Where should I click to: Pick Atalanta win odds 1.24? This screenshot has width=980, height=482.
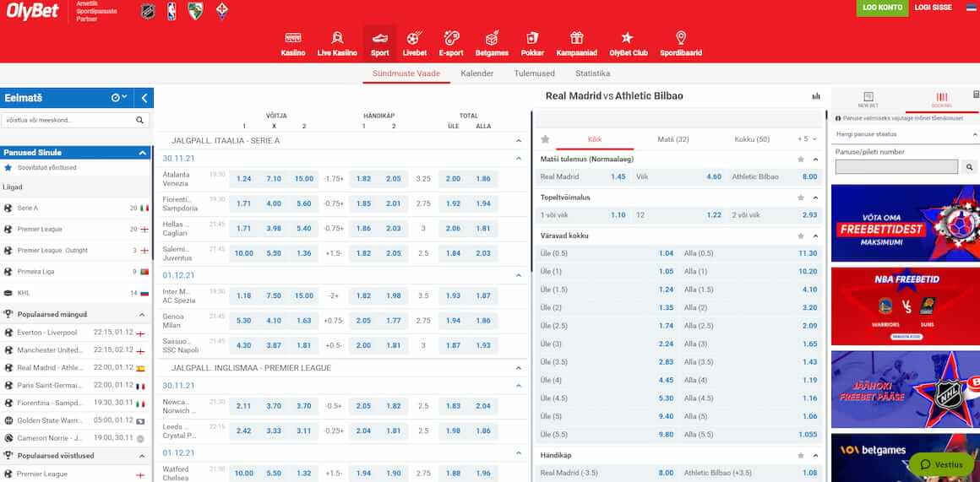click(x=244, y=179)
